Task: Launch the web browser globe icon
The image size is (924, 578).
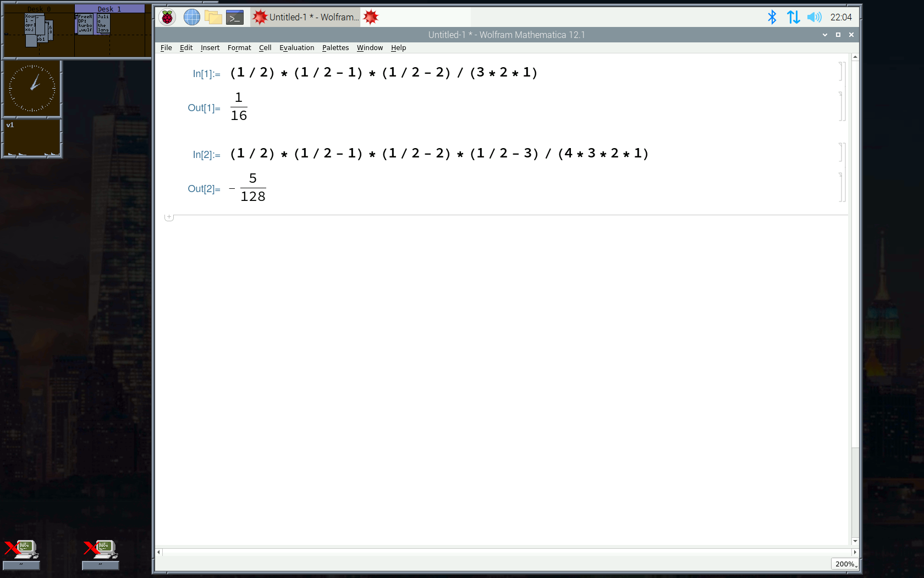Action: [191, 17]
